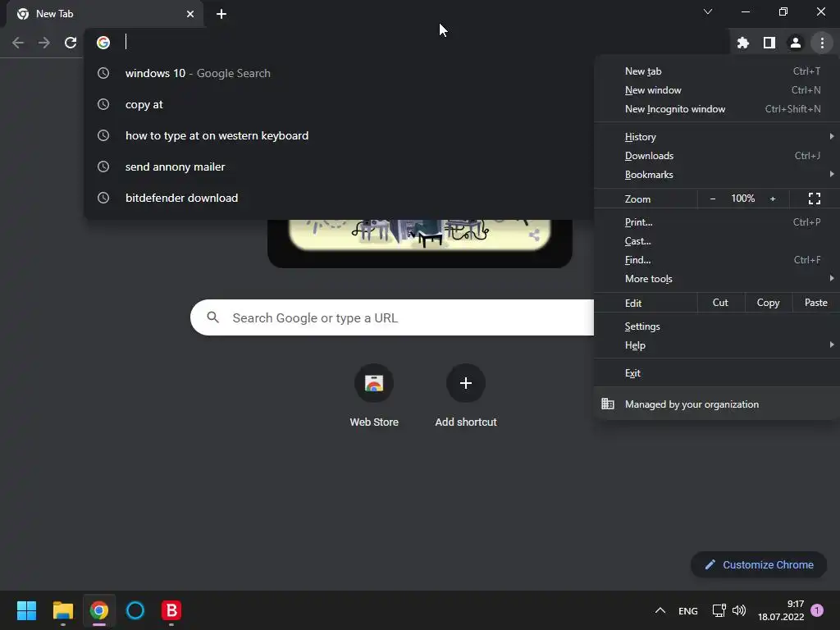
Task: Choose New Incognito window
Action: click(x=717, y=109)
